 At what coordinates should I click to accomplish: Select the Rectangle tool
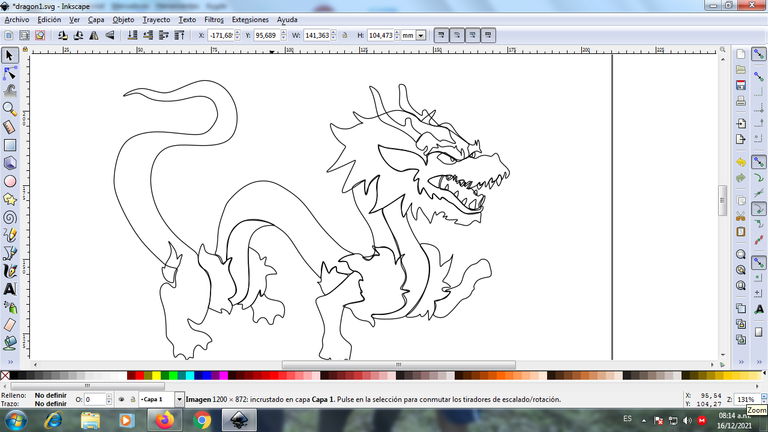coord(10,145)
